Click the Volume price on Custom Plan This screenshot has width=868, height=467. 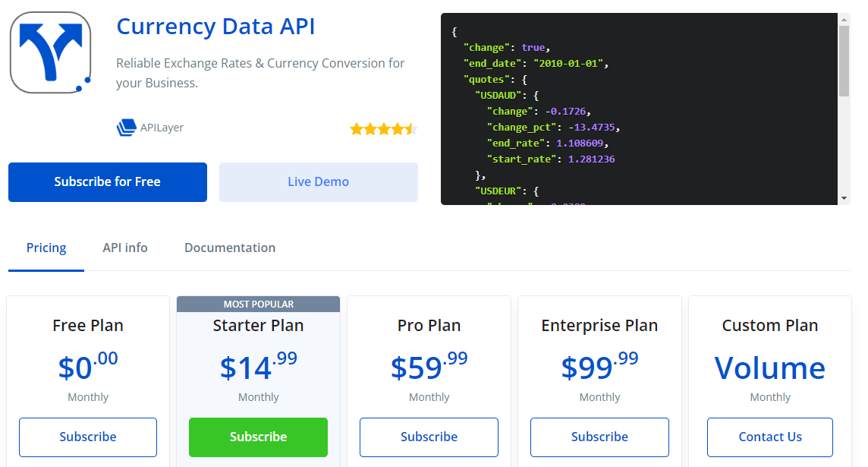pyautogui.click(x=770, y=368)
